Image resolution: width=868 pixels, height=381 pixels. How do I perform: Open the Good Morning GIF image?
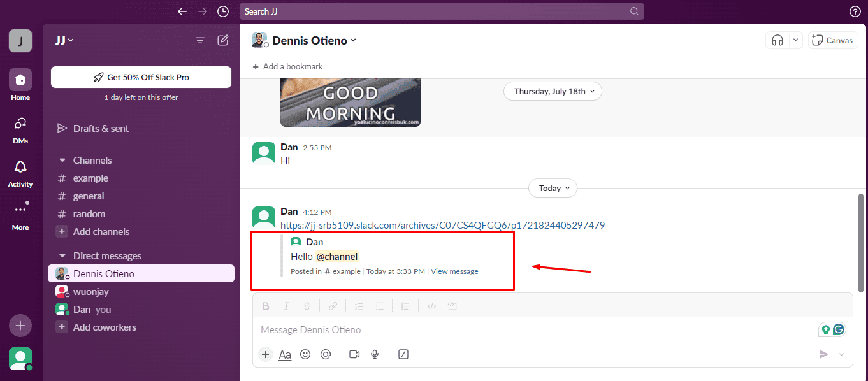coord(351,102)
